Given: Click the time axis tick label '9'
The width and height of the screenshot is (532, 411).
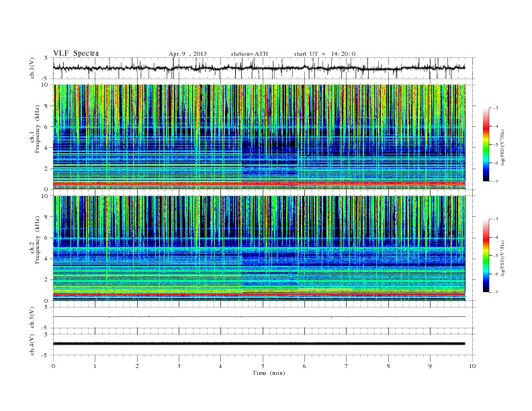Looking at the screenshot, I should [x=430, y=366].
